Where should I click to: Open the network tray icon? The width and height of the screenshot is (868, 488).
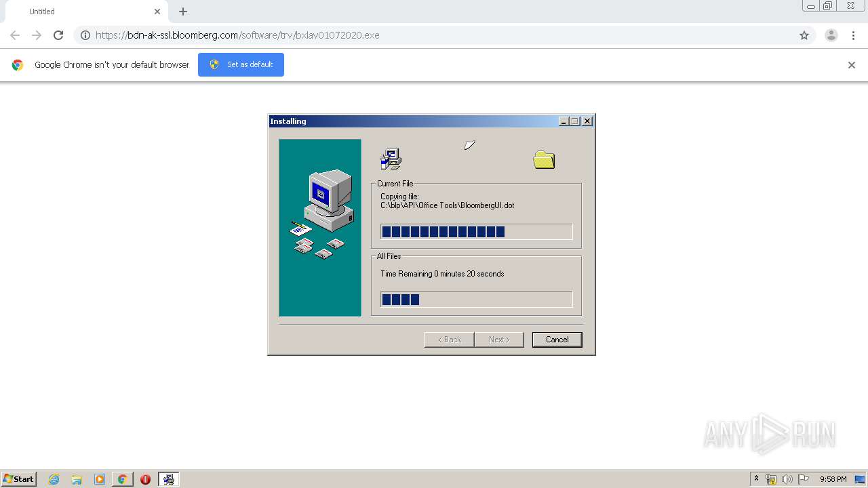(x=771, y=479)
